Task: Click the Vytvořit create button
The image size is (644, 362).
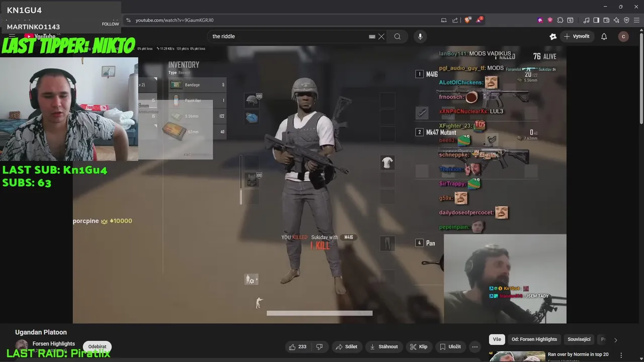Action: (577, 36)
